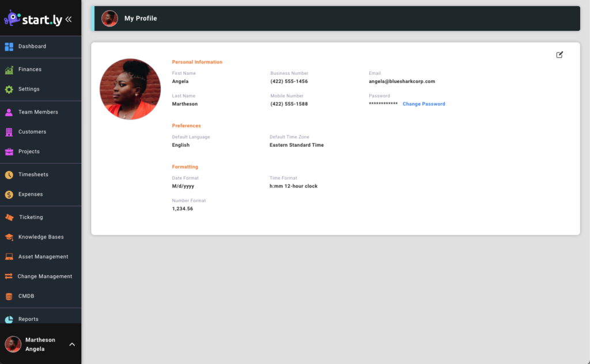Click the start.ly logo

pos(35,18)
